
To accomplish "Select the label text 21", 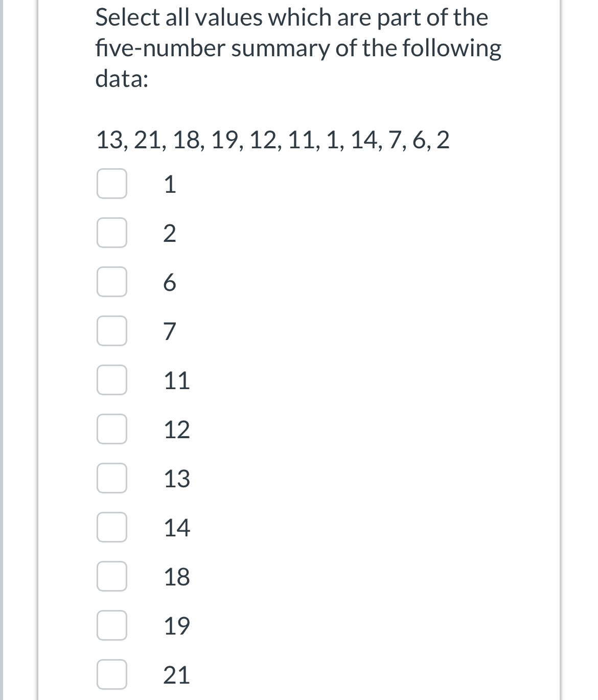I will pyautogui.click(x=176, y=675).
